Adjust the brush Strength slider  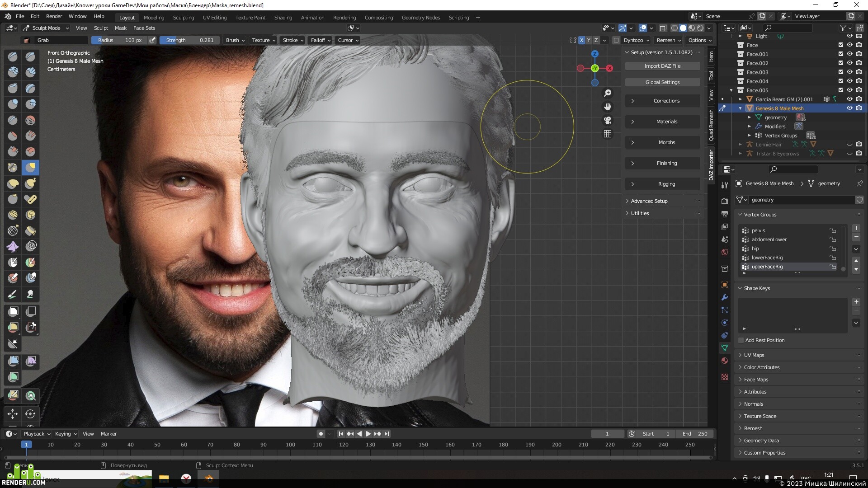tap(190, 40)
